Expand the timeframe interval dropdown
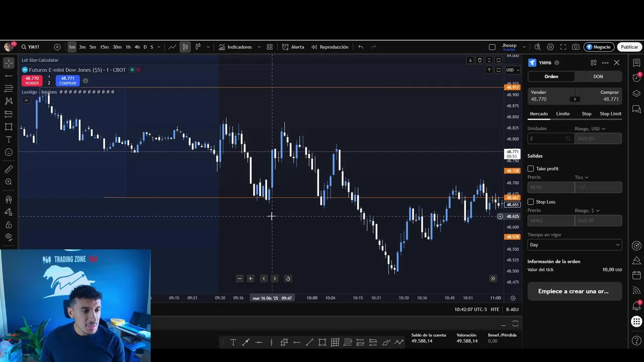The image size is (644, 362). click(x=158, y=47)
